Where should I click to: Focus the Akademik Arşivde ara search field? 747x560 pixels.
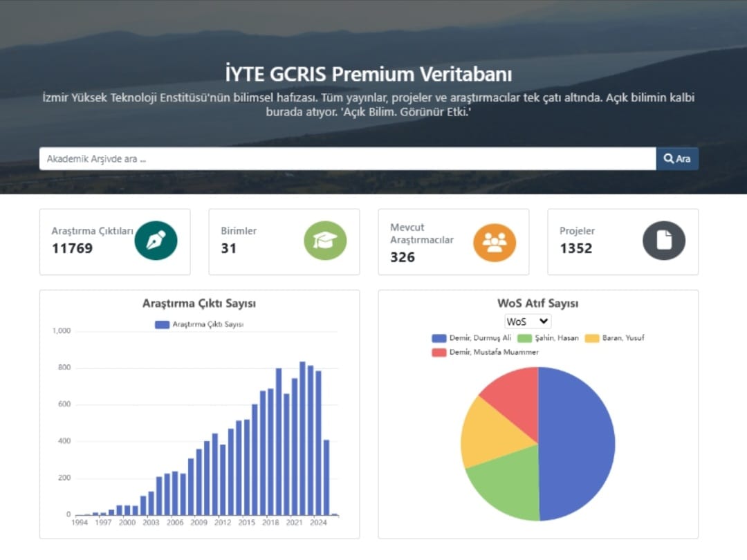347,158
